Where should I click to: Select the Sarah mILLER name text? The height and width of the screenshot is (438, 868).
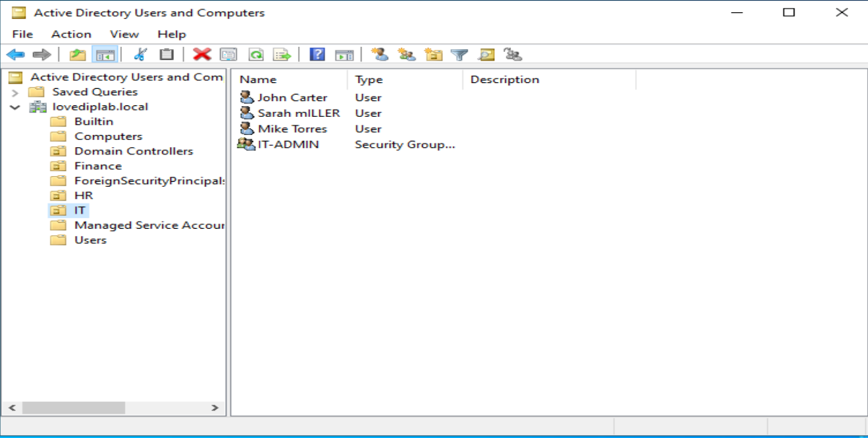pyautogui.click(x=299, y=113)
